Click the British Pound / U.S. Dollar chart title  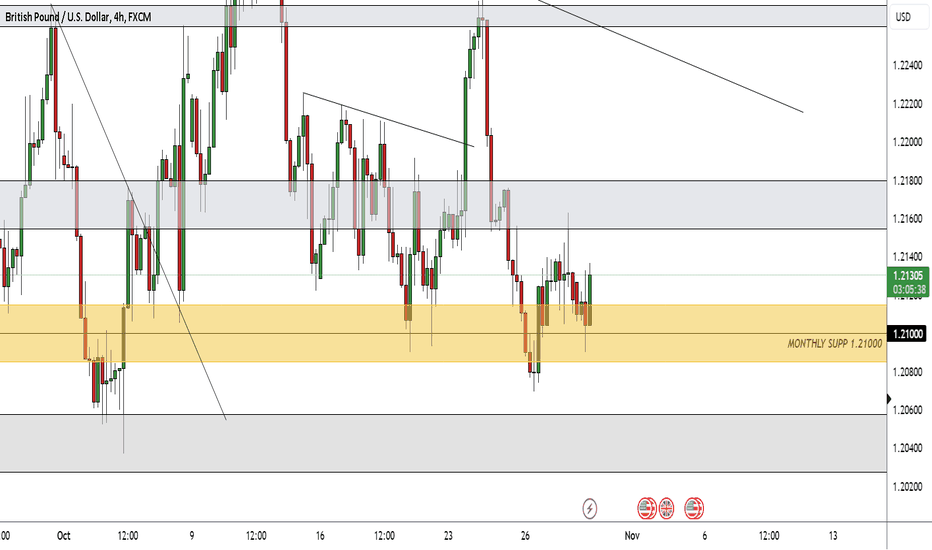click(78, 17)
